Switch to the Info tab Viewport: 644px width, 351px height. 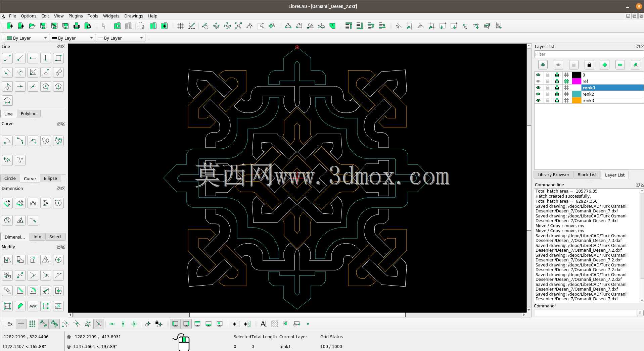point(37,237)
